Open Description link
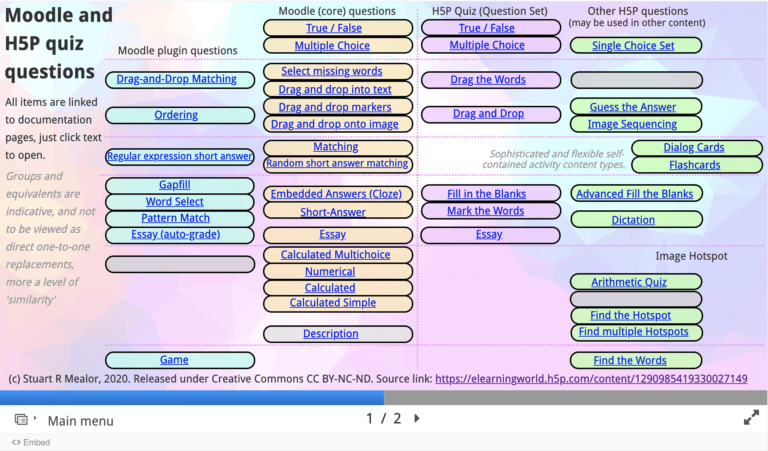 click(331, 333)
